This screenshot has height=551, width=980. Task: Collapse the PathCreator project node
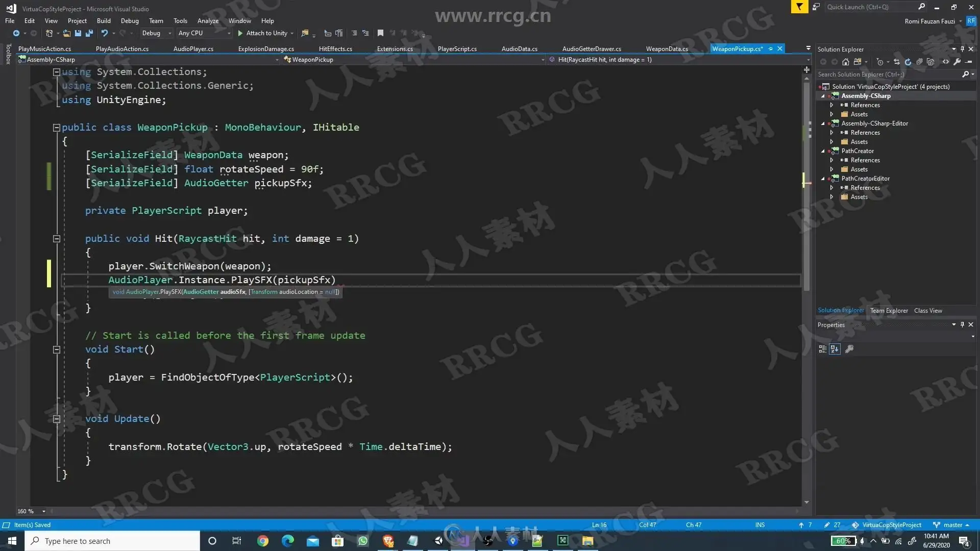(x=823, y=151)
